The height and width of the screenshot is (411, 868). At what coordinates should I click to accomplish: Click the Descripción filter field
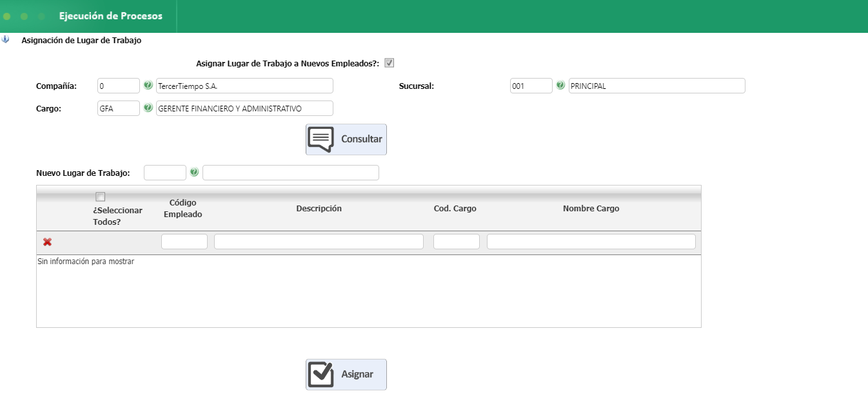pyautogui.click(x=319, y=242)
